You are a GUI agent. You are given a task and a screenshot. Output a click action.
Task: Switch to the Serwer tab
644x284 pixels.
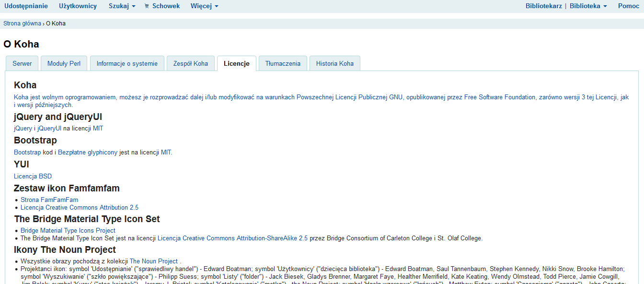pos(22,63)
